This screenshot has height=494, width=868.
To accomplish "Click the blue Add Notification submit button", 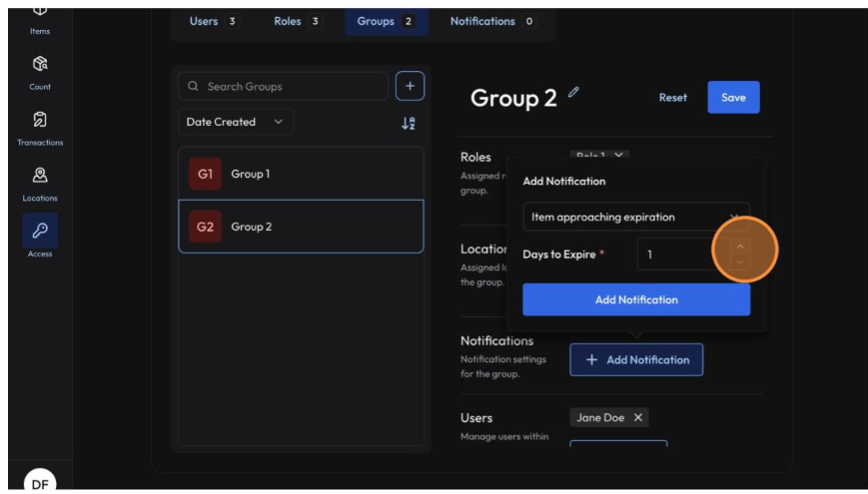I will (x=636, y=299).
